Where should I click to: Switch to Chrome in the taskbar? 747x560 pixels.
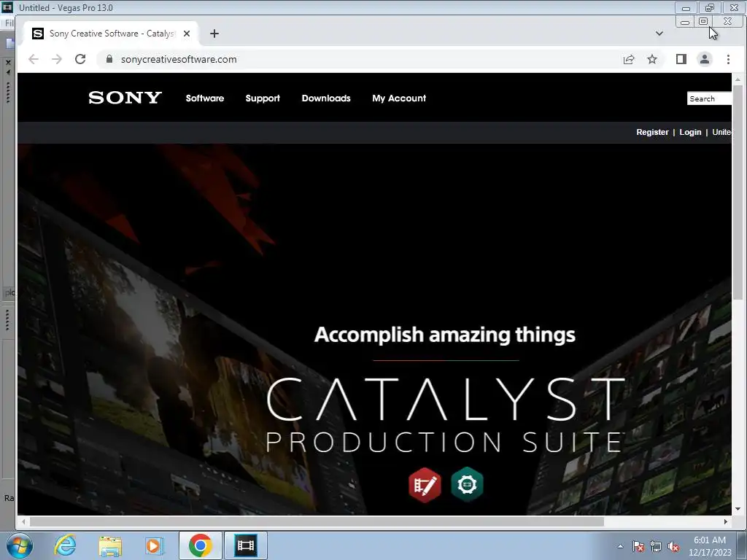pos(200,545)
